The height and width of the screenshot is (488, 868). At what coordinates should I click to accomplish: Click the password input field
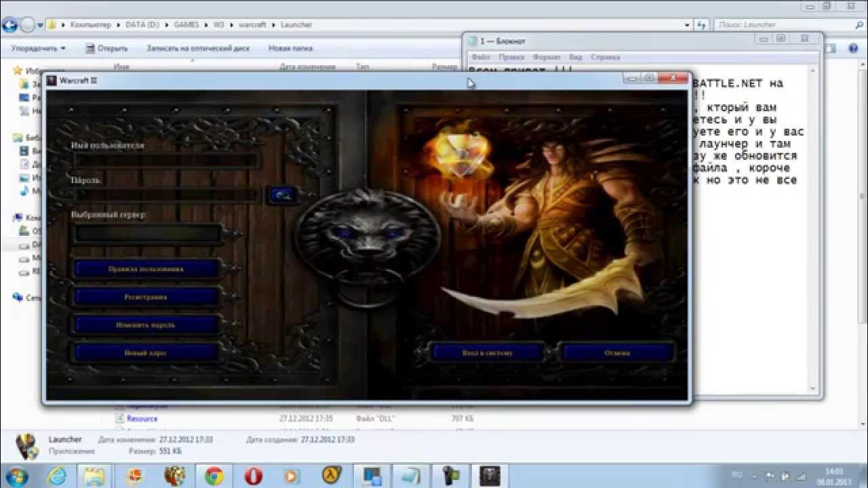(167, 195)
